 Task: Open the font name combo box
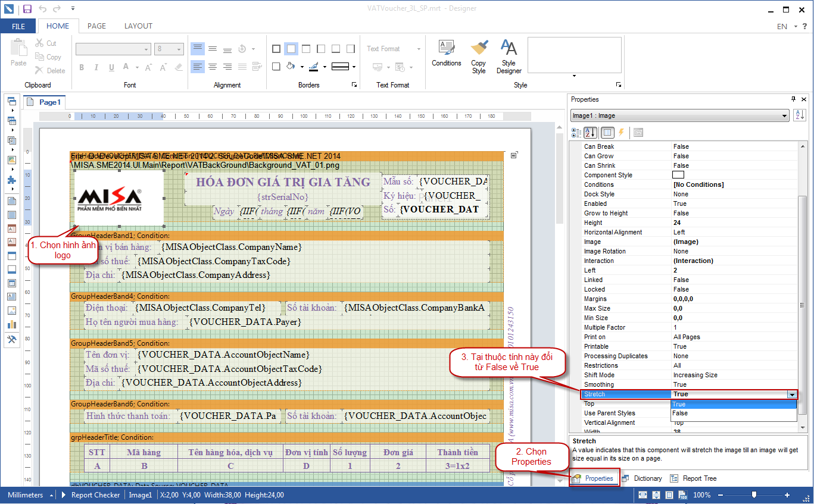click(x=113, y=49)
